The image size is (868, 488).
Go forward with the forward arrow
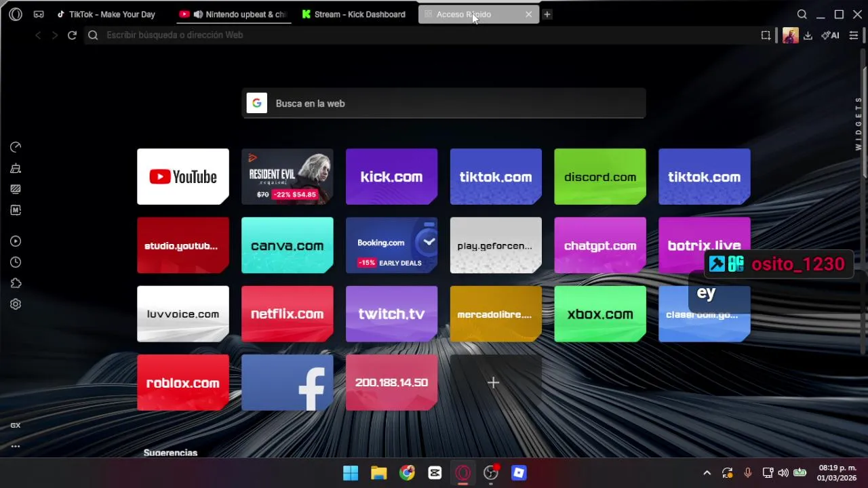point(55,35)
